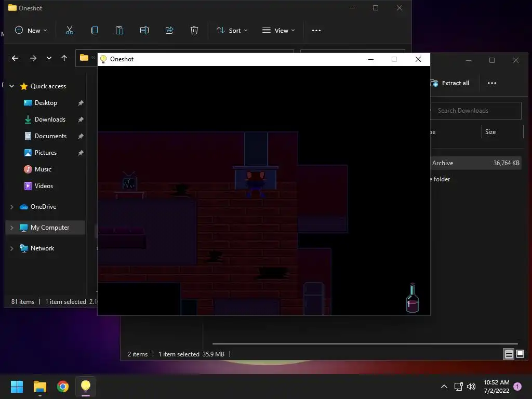Screen dimensions: 532x399
Task: Go forward with the right arrow button
Action: click(33, 58)
